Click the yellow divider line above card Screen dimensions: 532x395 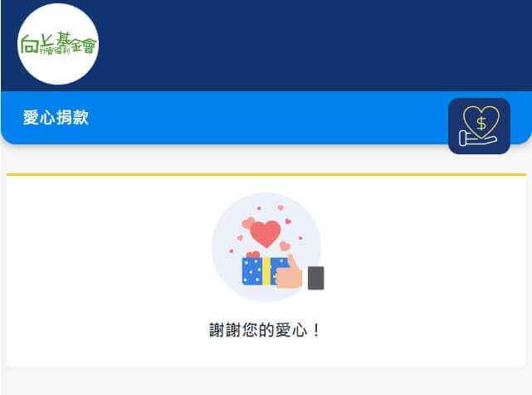click(x=266, y=175)
